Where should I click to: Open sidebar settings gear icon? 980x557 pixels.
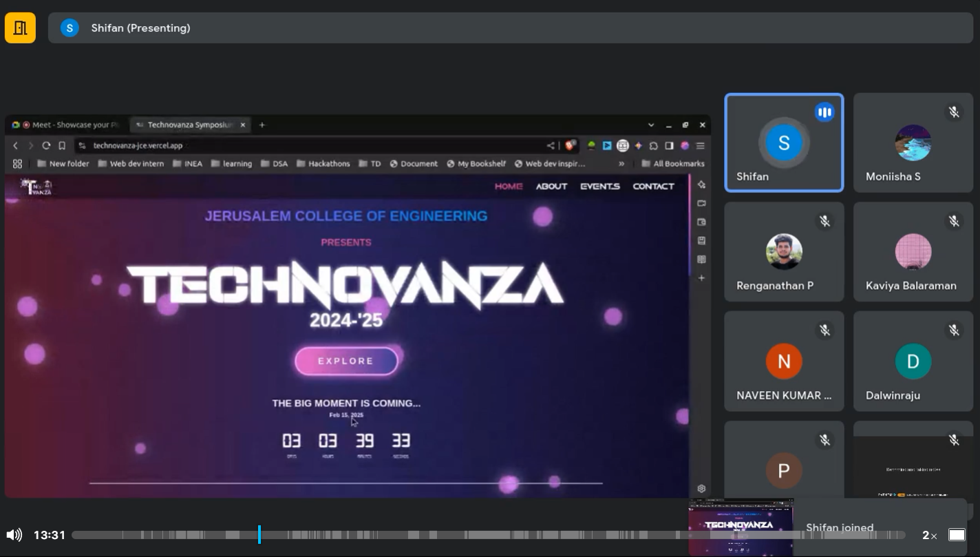tap(701, 488)
